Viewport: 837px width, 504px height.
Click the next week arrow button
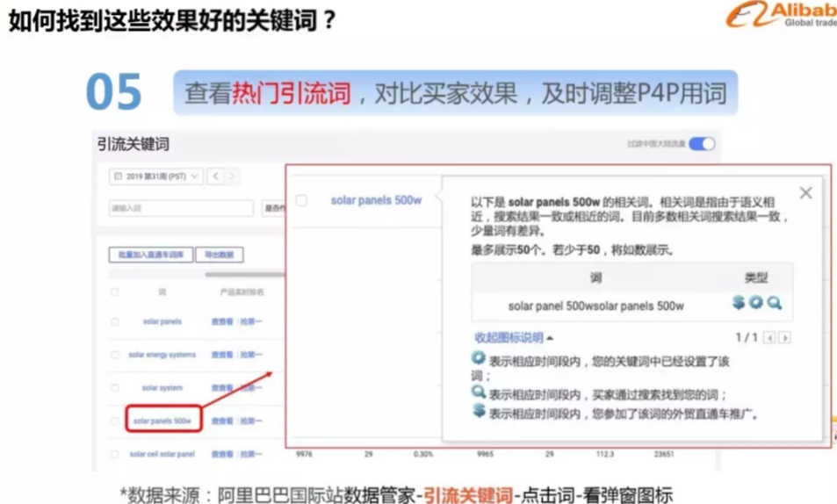pos(232,176)
